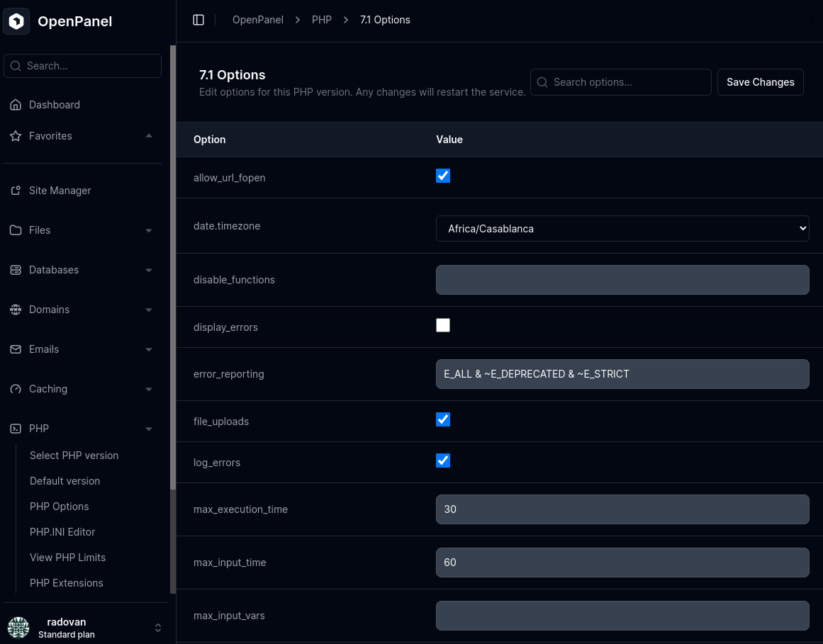Open Caching using its speedometer icon
Viewport: 823px width, 644px height.
[15, 388]
